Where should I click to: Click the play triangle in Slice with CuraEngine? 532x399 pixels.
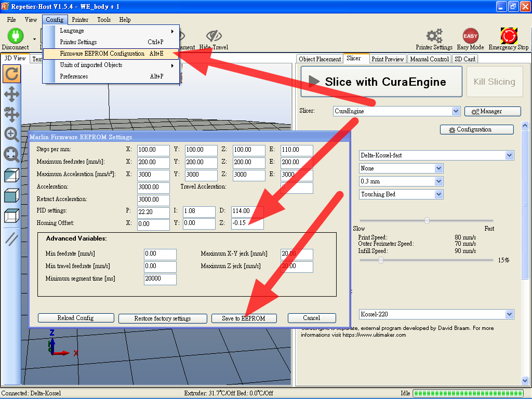coord(314,81)
